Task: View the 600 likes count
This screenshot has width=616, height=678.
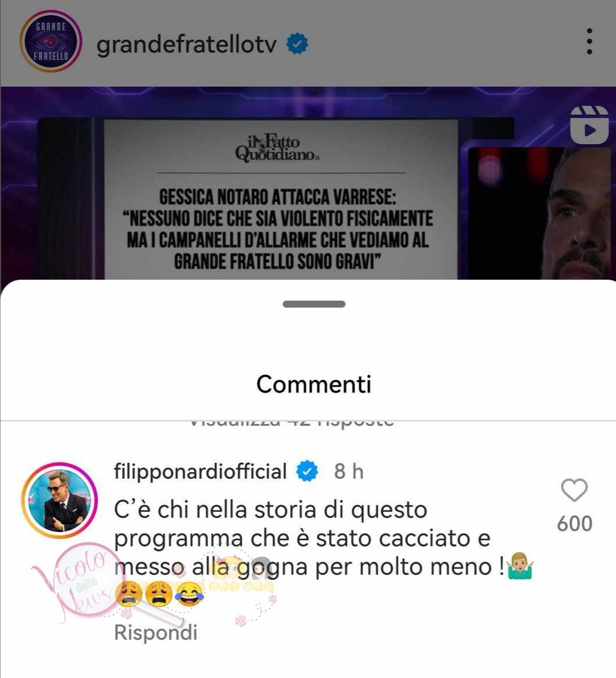Action: tap(575, 524)
